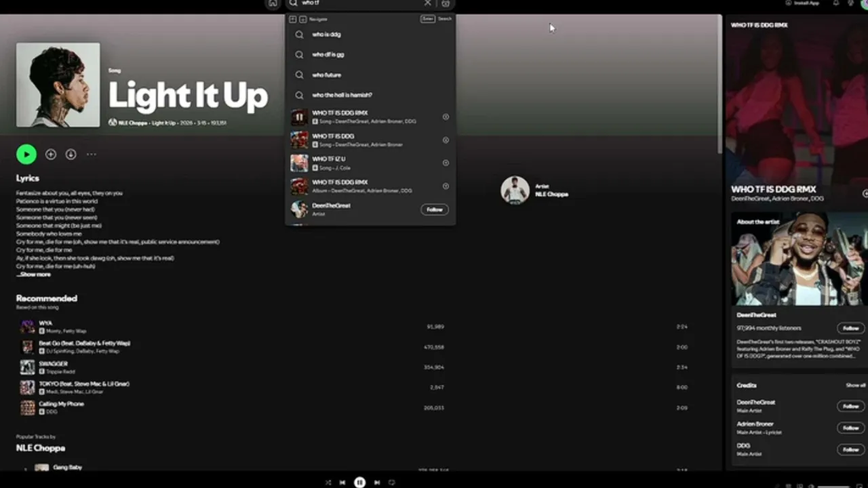Image resolution: width=868 pixels, height=488 pixels.
Task: Open Gang Baby in popular tracks
Action: 68,467
